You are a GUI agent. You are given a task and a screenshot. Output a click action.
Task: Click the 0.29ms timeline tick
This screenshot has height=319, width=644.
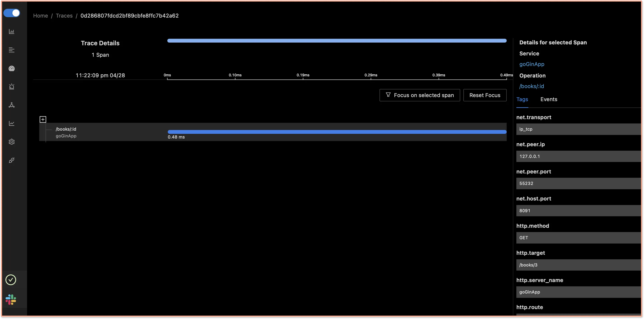(371, 75)
